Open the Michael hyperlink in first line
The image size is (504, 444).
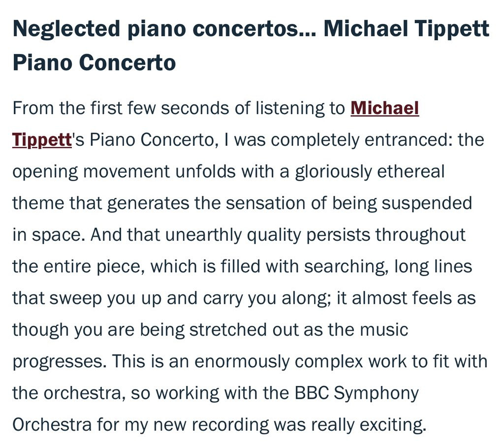pyautogui.click(x=384, y=108)
